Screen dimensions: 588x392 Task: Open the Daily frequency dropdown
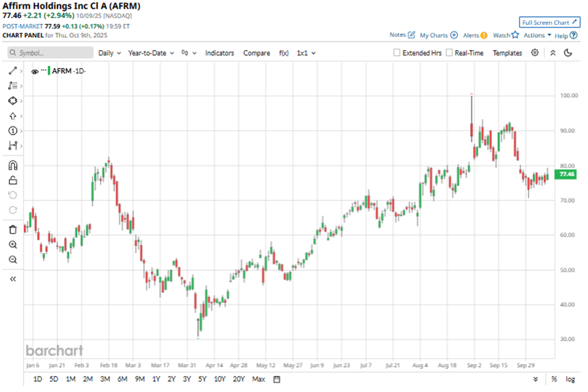click(109, 53)
